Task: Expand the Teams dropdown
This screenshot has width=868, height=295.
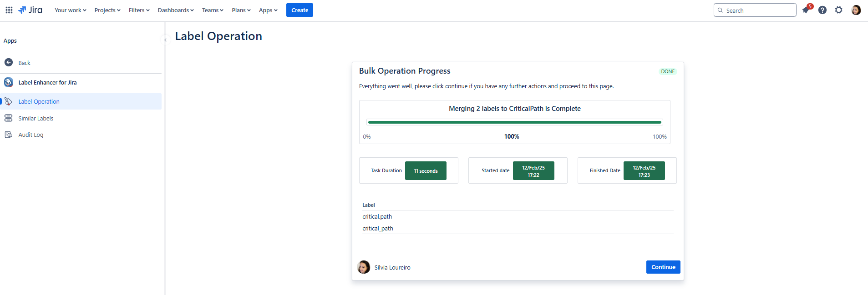Action: pyautogui.click(x=213, y=10)
